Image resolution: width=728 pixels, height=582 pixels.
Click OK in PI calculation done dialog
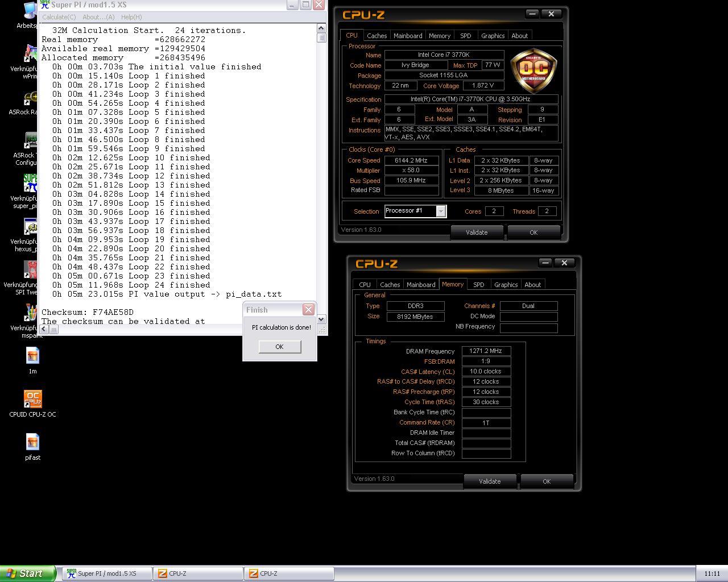coord(279,347)
